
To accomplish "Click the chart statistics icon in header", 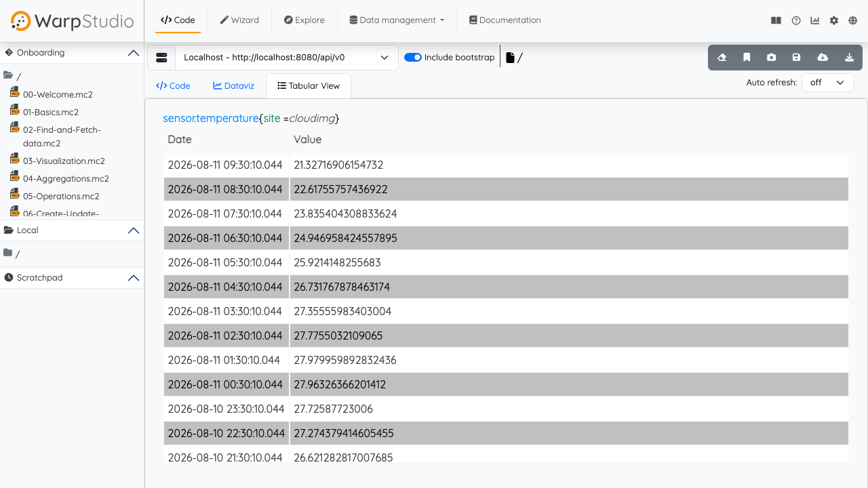I will 815,20.
